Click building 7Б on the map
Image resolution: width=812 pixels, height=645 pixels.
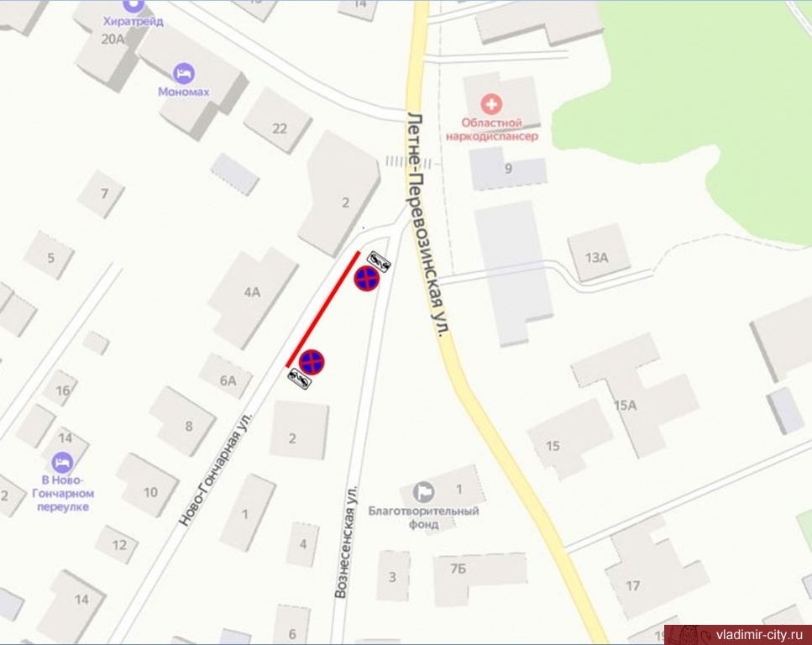479,578
